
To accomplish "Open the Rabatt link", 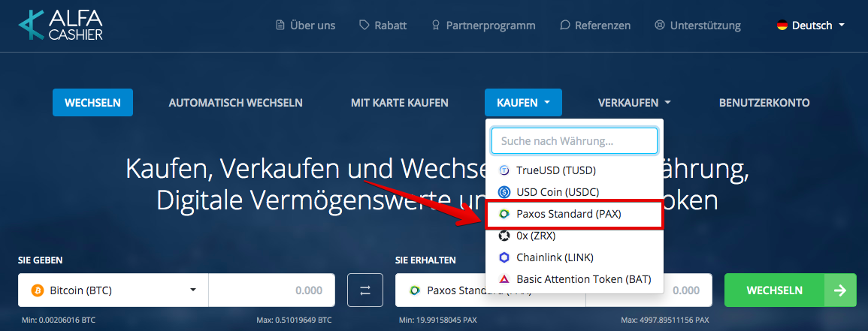I will 383,26.
